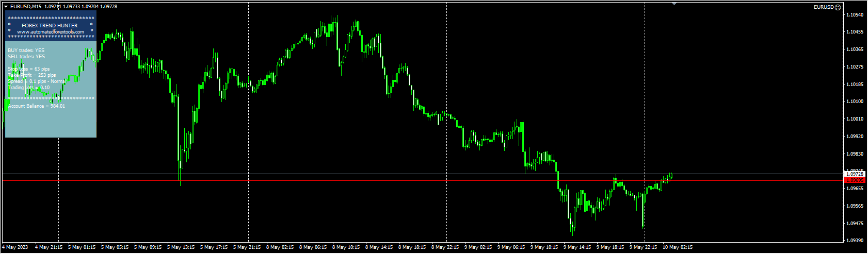The width and height of the screenshot is (868, 254).
Task: Select the Take Profit = 253 pips line
Action: click(x=32, y=75)
